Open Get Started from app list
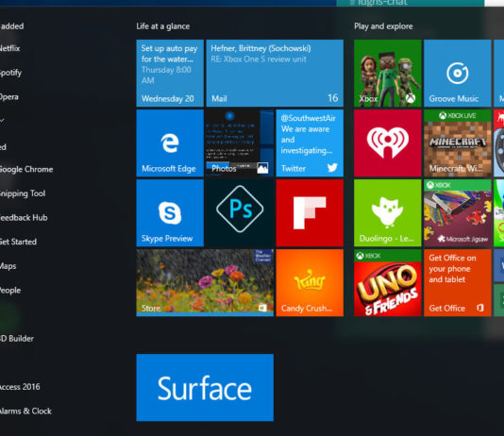504x436 pixels. (18, 242)
